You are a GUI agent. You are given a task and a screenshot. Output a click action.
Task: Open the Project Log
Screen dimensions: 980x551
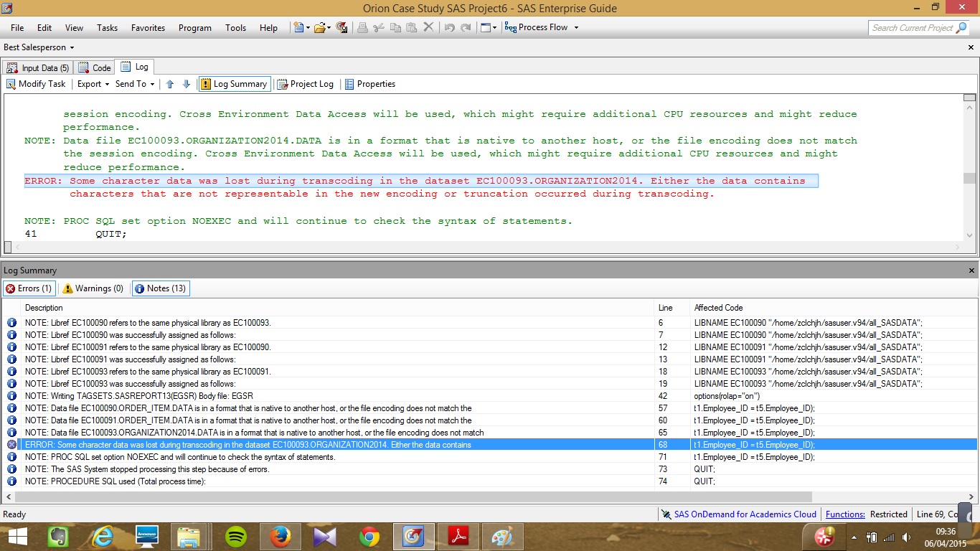[x=306, y=84]
